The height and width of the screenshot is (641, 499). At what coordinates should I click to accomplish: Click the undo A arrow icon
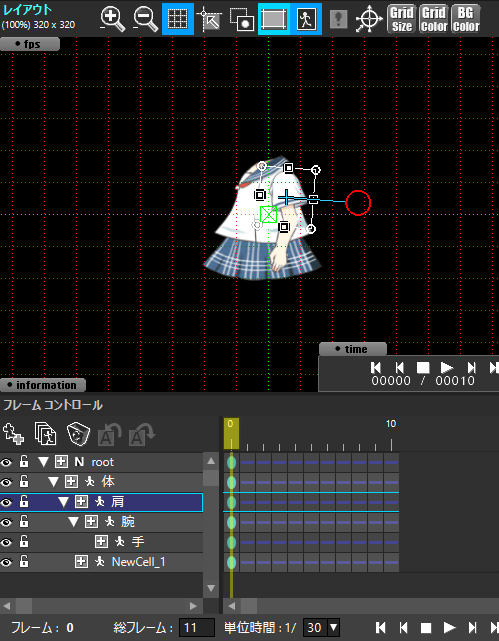coord(110,434)
